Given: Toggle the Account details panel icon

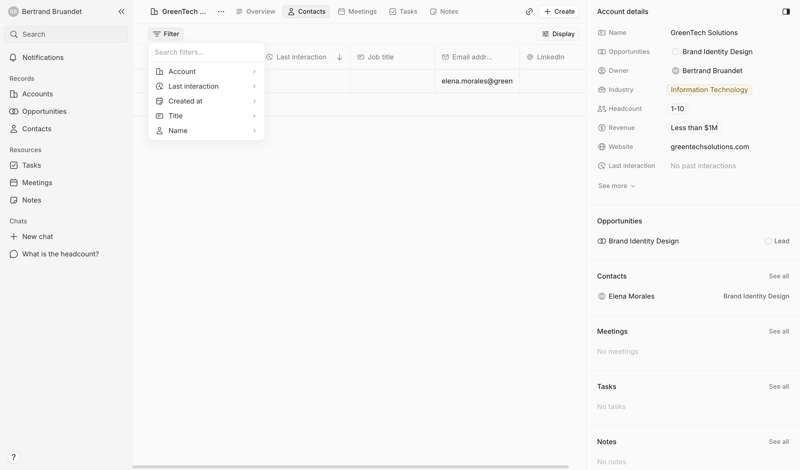Looking at the screenshot, I should click(x=786, y=11).
